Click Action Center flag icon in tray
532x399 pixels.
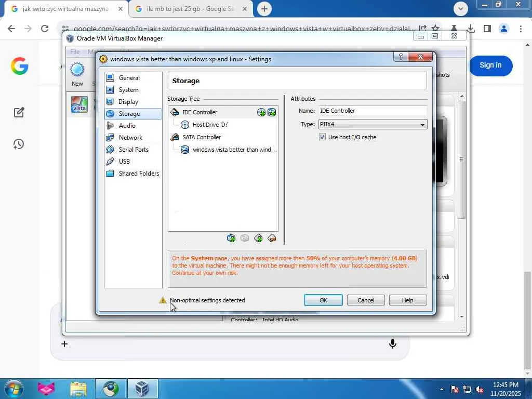pyautogui.click(x=455, y=390)
